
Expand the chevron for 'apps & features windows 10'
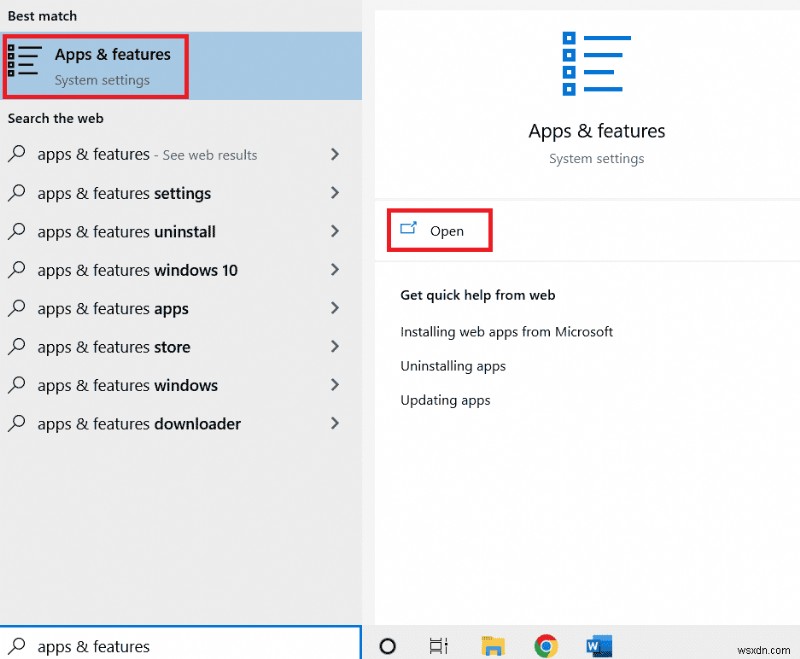click(335, 270)
